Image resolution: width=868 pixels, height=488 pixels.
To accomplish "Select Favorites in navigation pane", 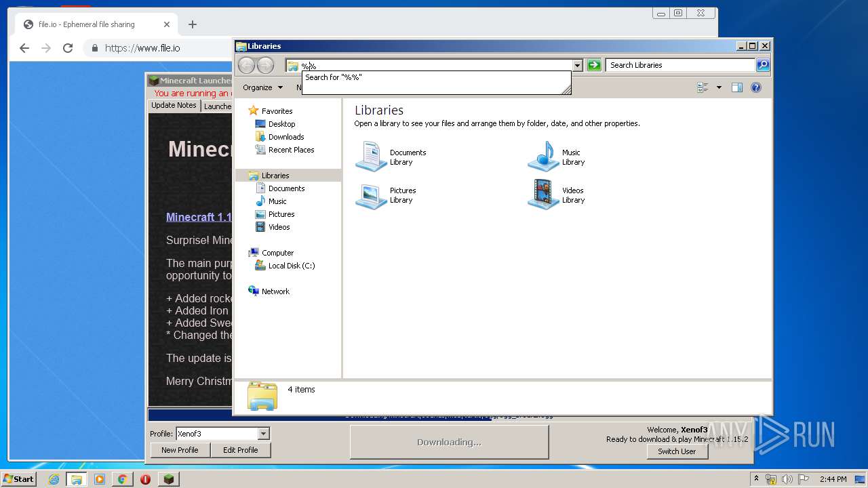I will click(x=277, y=111).
